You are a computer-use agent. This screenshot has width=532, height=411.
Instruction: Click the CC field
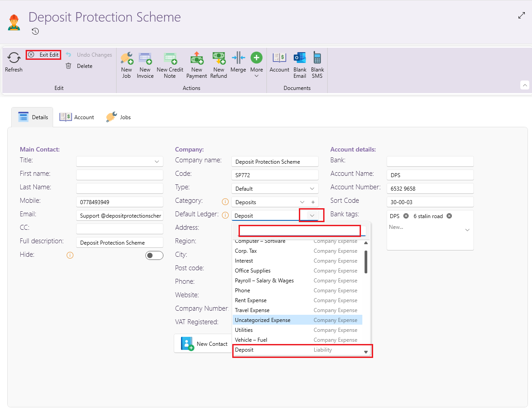120,229
